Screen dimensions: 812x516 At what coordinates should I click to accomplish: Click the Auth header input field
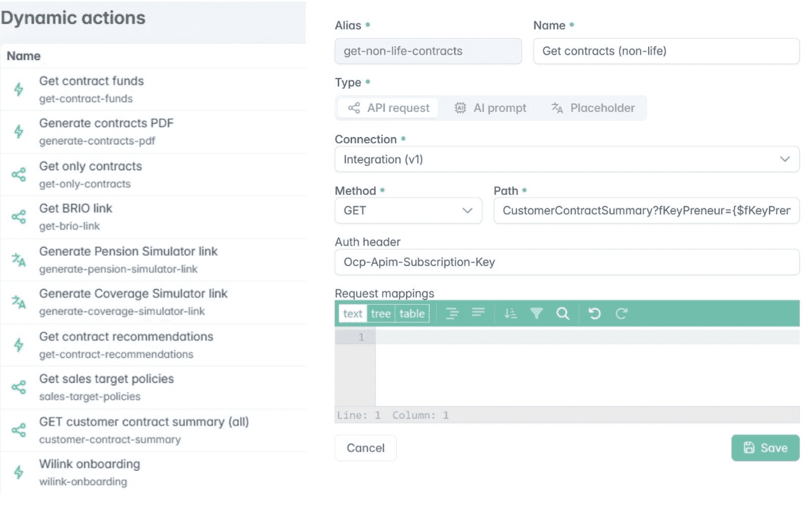(566, 262)
